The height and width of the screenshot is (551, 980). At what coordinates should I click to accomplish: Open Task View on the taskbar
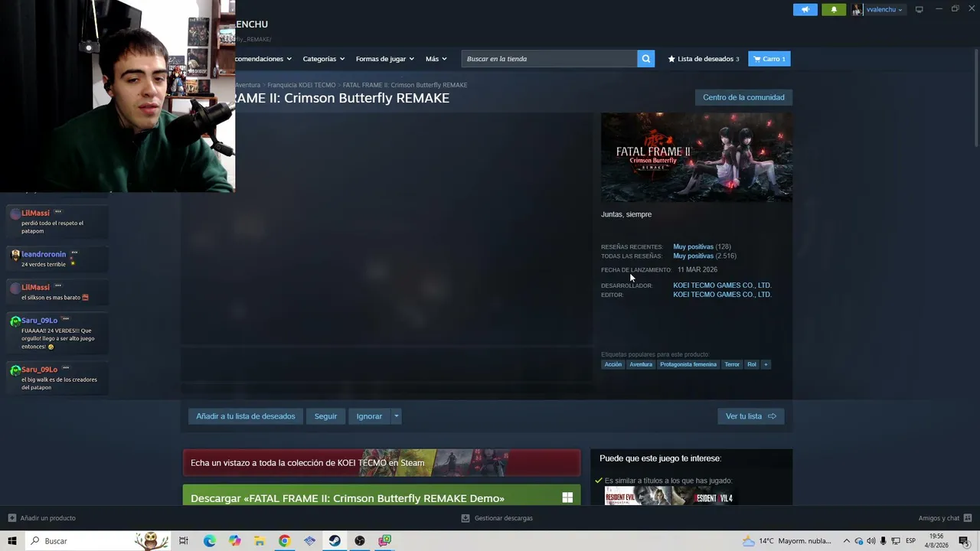click(184, 541)
